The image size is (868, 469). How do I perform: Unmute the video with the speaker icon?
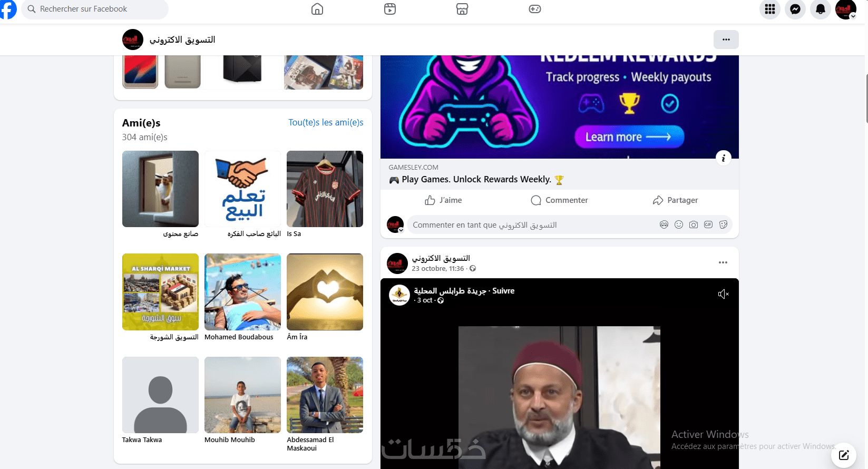tap(724, 294)
